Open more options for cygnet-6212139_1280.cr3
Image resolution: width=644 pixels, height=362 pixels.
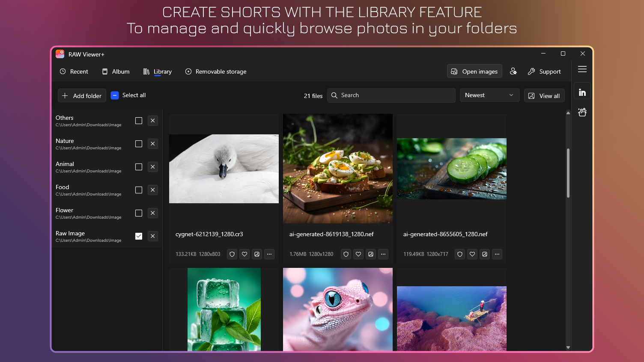(x=269, y=254)
